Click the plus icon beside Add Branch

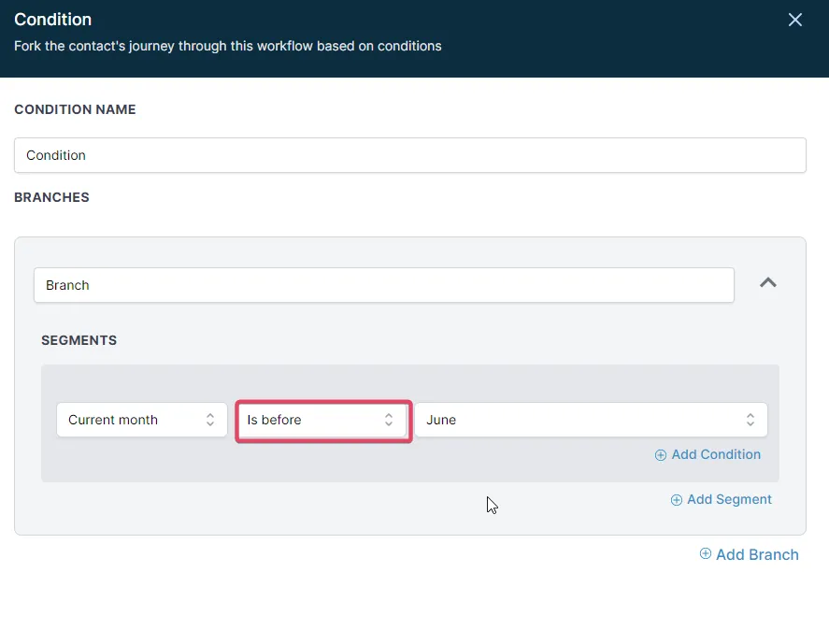[x=706, y=554]
